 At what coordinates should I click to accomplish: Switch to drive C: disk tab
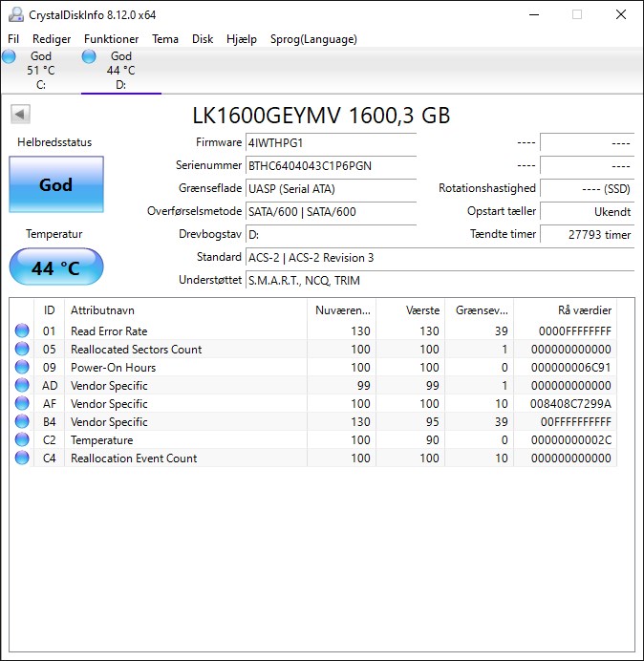(x=41, y=71)
